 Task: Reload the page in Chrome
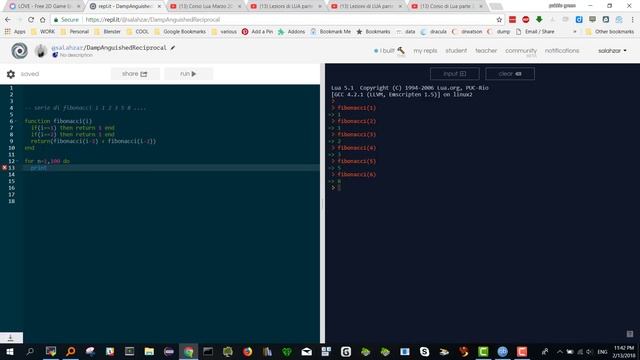31,20
